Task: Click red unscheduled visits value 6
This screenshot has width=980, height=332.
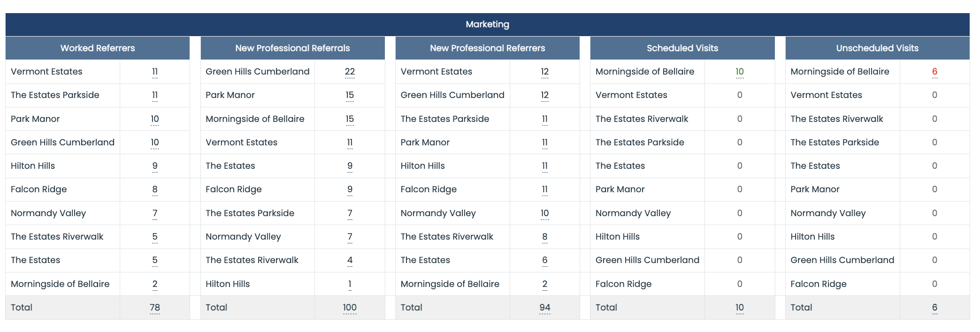Action: click(934, 72)
